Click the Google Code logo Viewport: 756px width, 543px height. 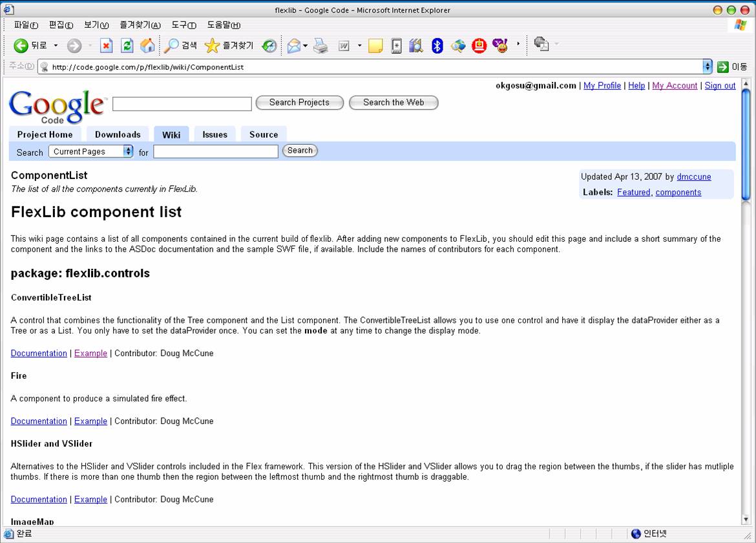(x=57, y=107)
